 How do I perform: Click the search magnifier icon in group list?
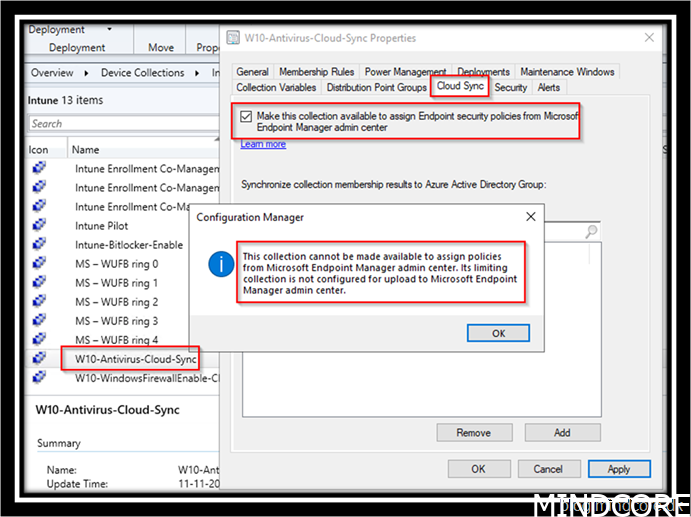[592, 231]
